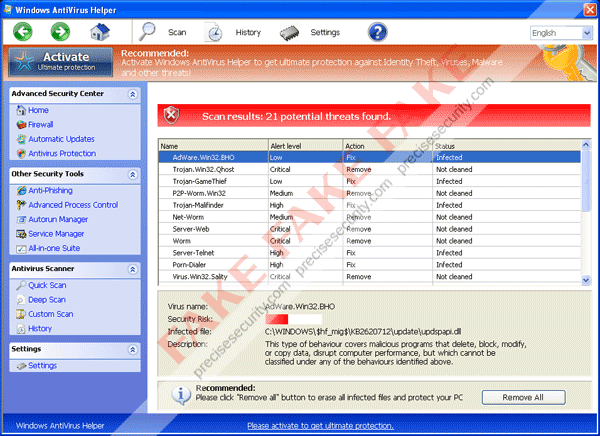Image resolution: width=600 pixels, height=436 pixels.
Task: Click the red shield X scan results icon
Action: (x=171, y=115)
